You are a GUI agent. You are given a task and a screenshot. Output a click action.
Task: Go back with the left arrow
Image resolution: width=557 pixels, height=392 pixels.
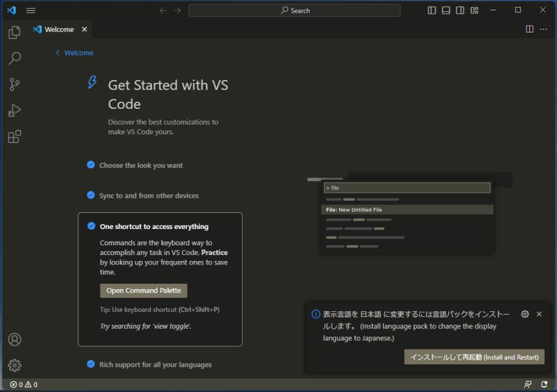pos(163,11)
